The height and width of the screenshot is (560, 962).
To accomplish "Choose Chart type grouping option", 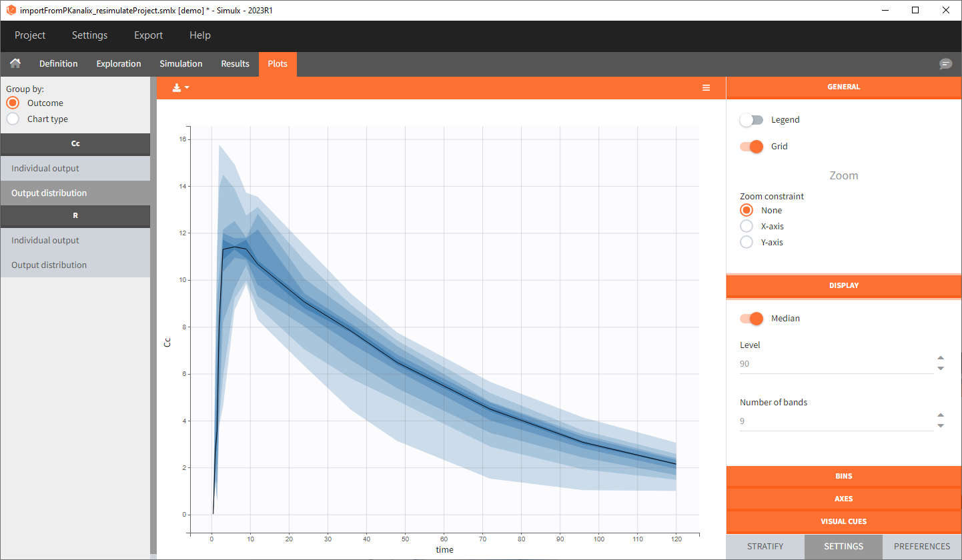I will coord(13,119).
